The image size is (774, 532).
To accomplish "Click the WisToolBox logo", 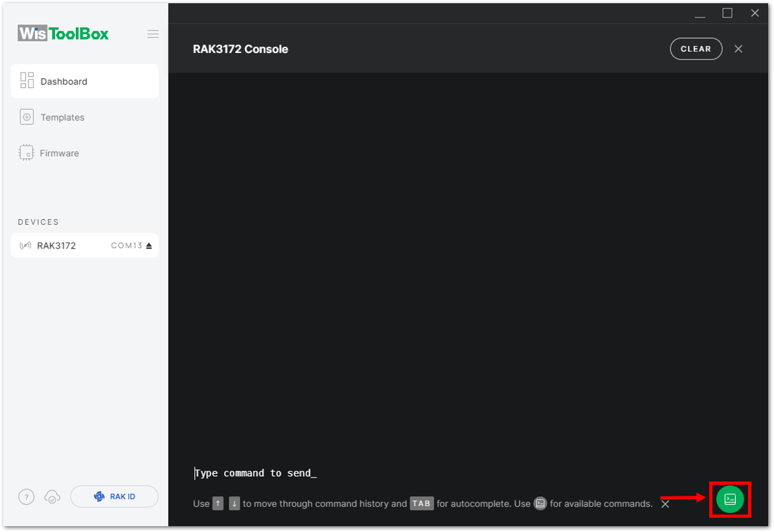I will (x=63, y=34).
